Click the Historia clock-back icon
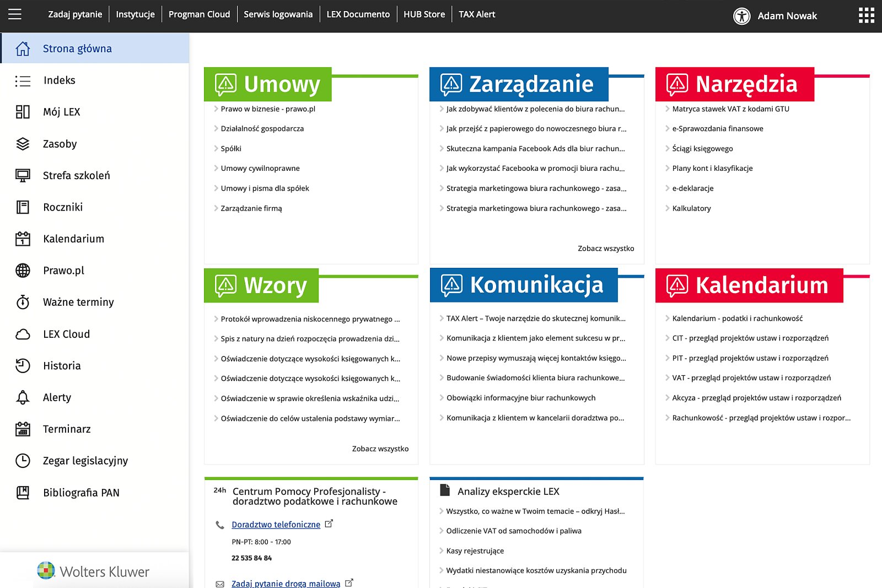882x588 pixels. (23, 365)
